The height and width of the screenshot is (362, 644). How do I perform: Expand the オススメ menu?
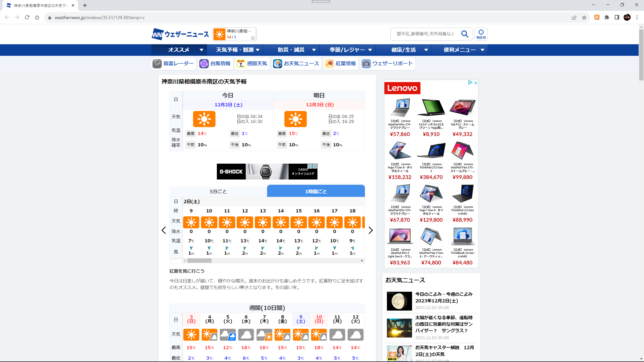pyautogui.click(x=179, y=50)
